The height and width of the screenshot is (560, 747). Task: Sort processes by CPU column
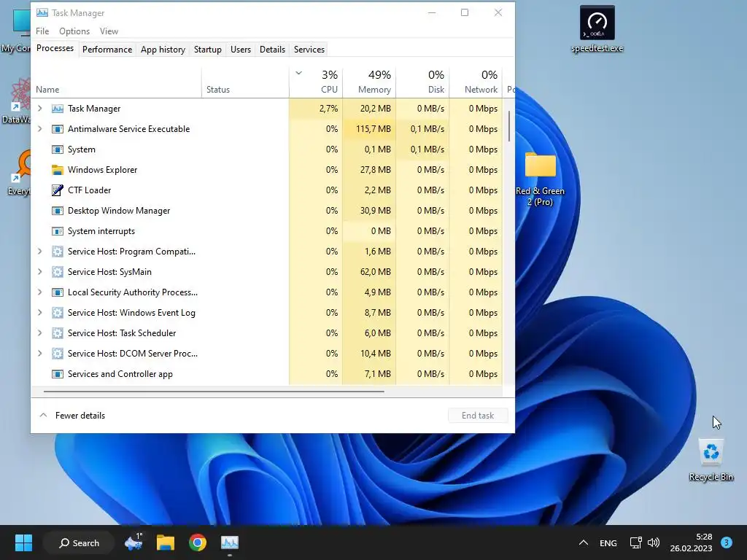point(316,82)
